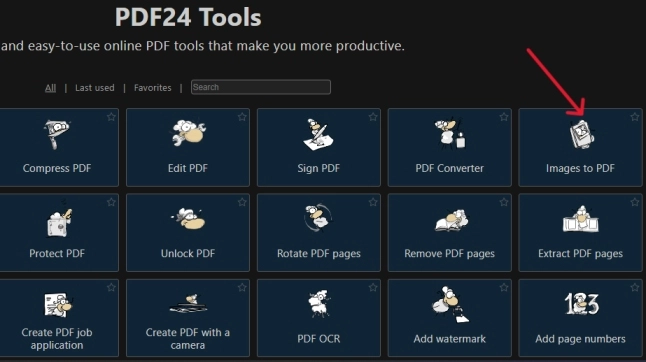Viewport: 646px width, 362px height.
Task: Click the Add page numbers label
Action: [580, 339]
